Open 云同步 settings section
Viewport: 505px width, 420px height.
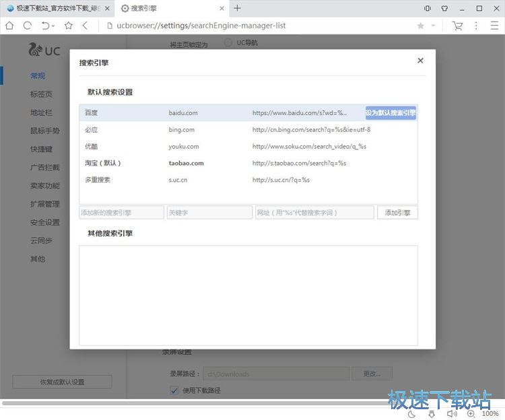[41, 241]
